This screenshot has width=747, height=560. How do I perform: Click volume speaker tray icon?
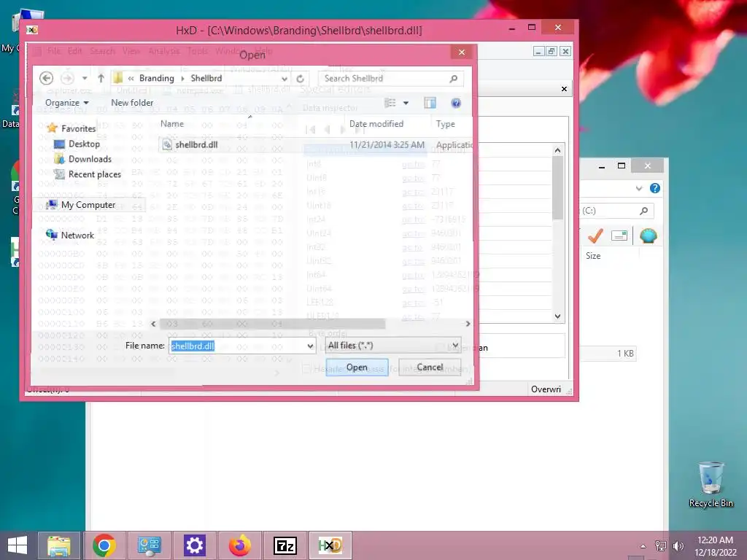coord(678,545)
